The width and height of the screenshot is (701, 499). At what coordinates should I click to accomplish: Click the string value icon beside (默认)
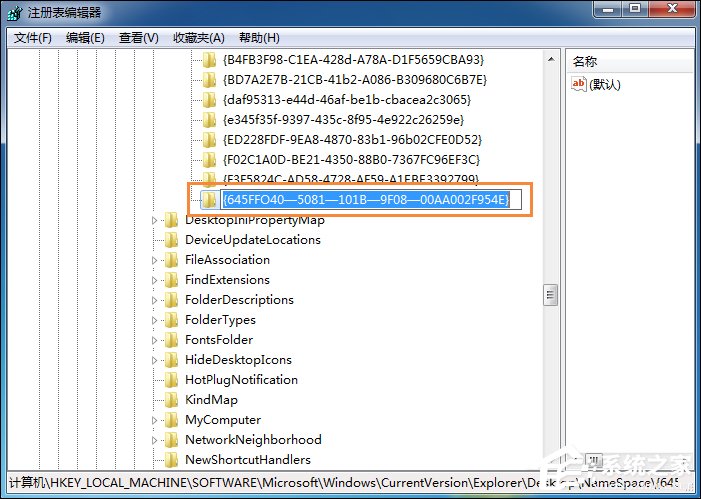coord(579,84)
